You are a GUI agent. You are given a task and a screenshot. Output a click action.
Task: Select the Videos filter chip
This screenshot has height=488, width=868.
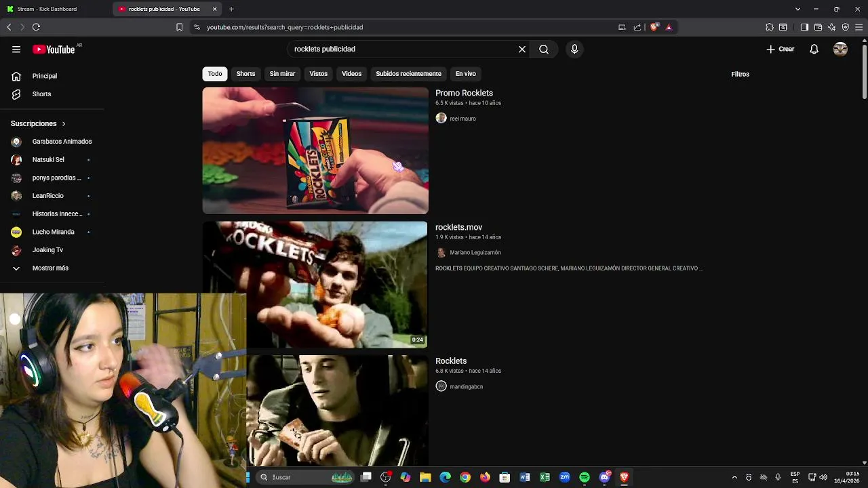(351, 73)
